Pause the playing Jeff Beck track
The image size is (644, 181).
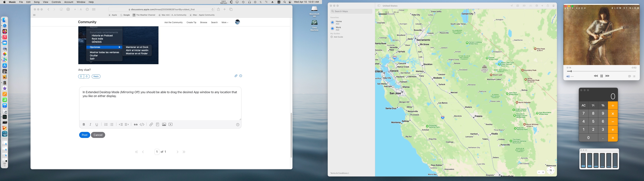pyautogui.click(x=602, y=76)
